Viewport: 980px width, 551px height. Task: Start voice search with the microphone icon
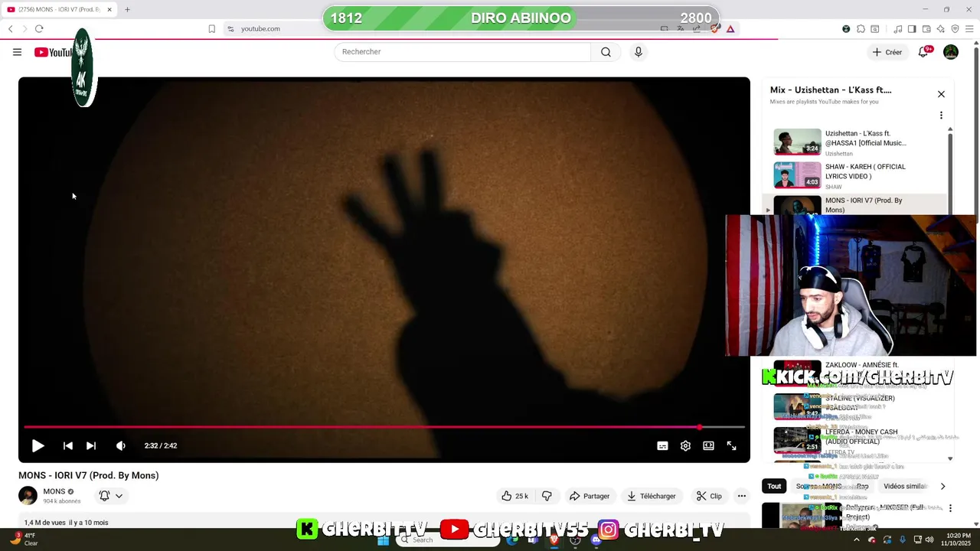click(639, 52)
